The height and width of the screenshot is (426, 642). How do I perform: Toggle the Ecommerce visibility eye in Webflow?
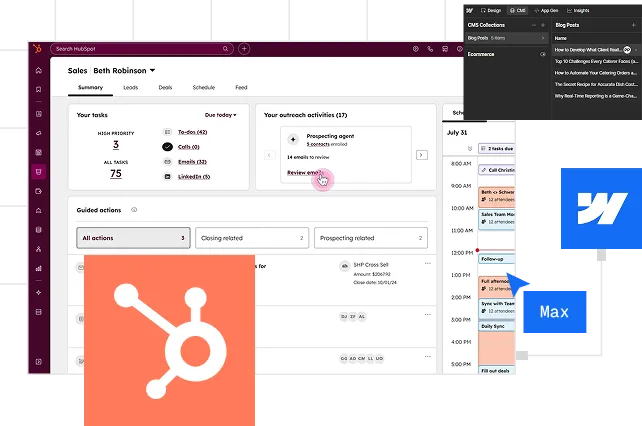tap(543, 54)
